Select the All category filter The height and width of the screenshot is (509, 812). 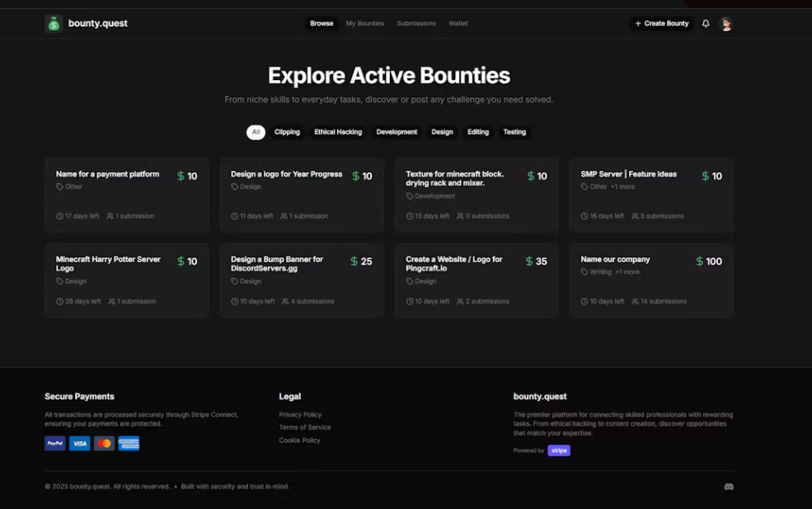[x=256, y=132]
